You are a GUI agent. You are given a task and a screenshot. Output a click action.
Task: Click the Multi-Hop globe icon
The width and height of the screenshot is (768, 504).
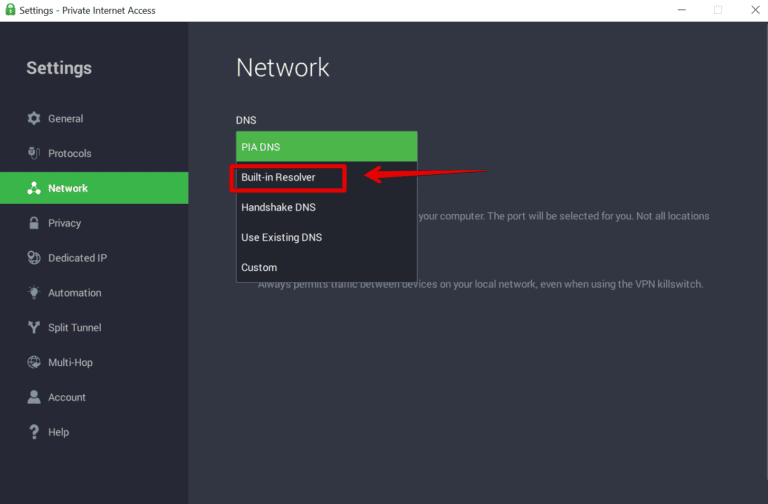point(33,362)
